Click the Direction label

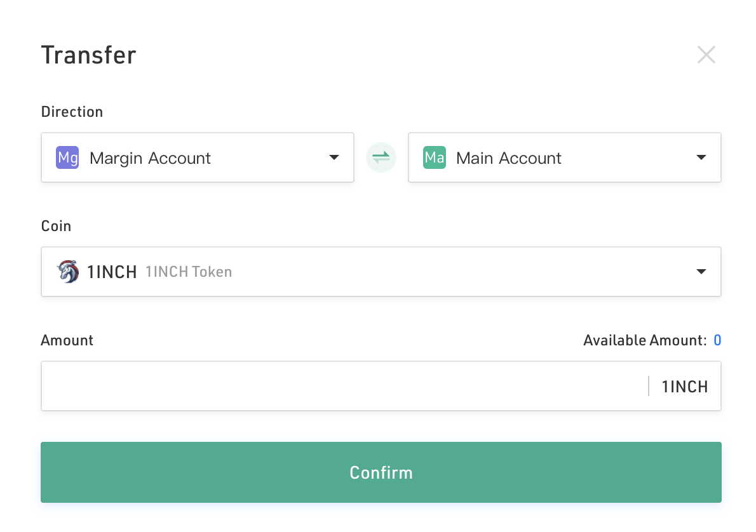pos(72,112)
